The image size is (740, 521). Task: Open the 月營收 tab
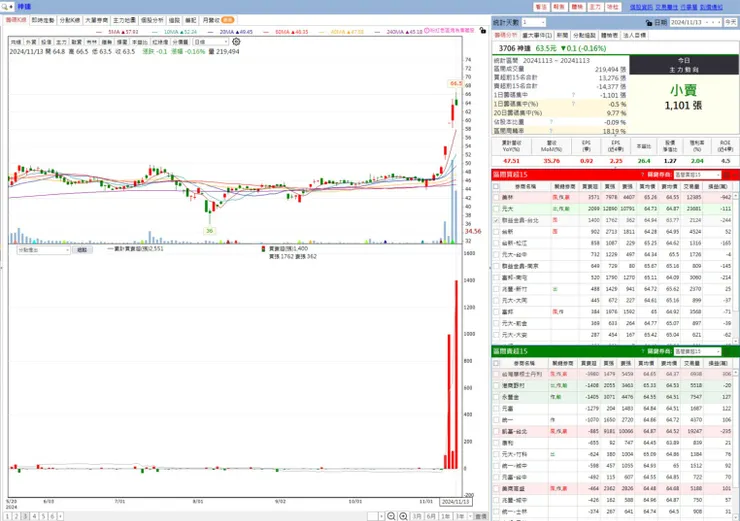click(218, 20)
